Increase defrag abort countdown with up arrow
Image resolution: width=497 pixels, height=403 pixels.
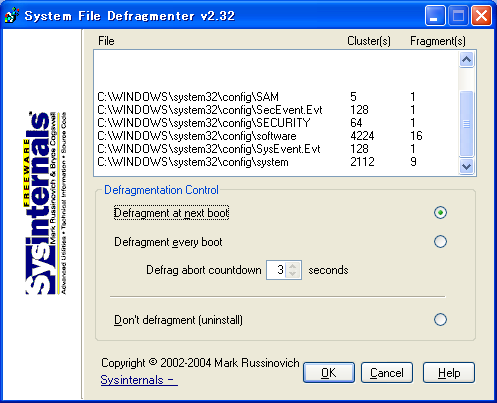(x=293, y=266)
